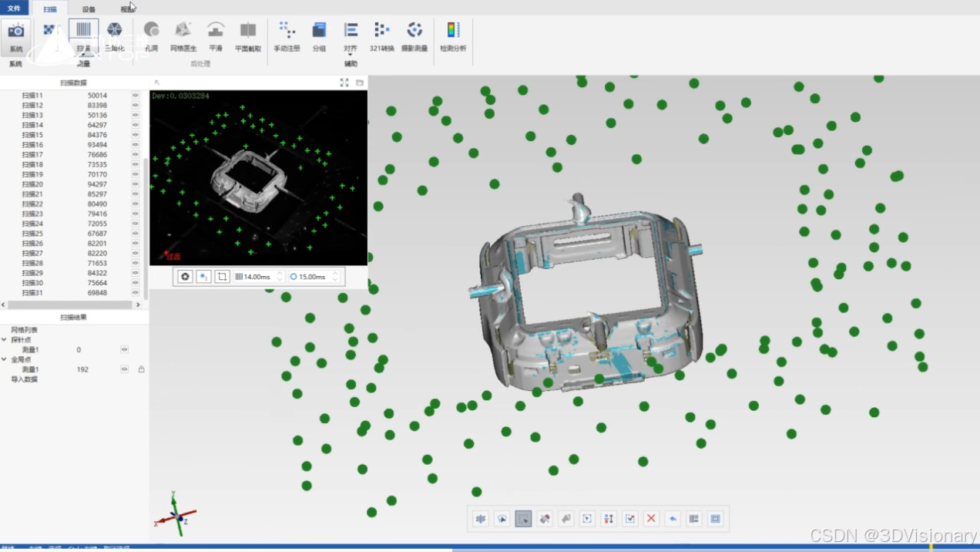Click the 15.00ms exposure input field
The image size is (980, 552).
pos(313,277)
